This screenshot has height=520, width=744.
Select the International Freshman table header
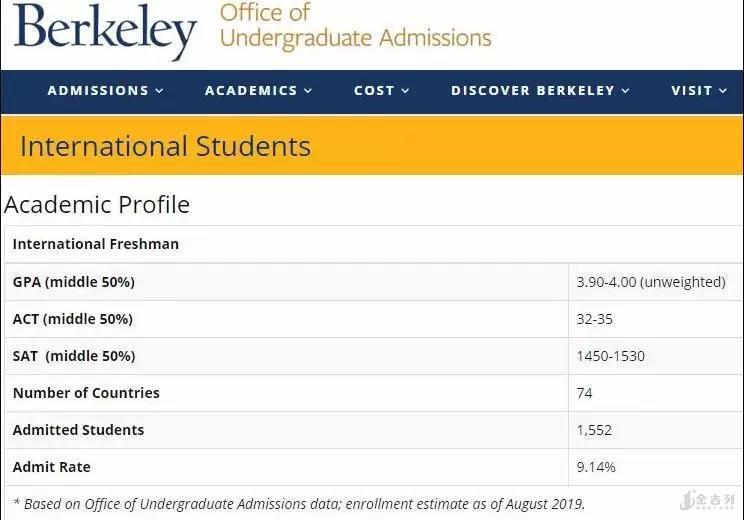click(96, 244)
